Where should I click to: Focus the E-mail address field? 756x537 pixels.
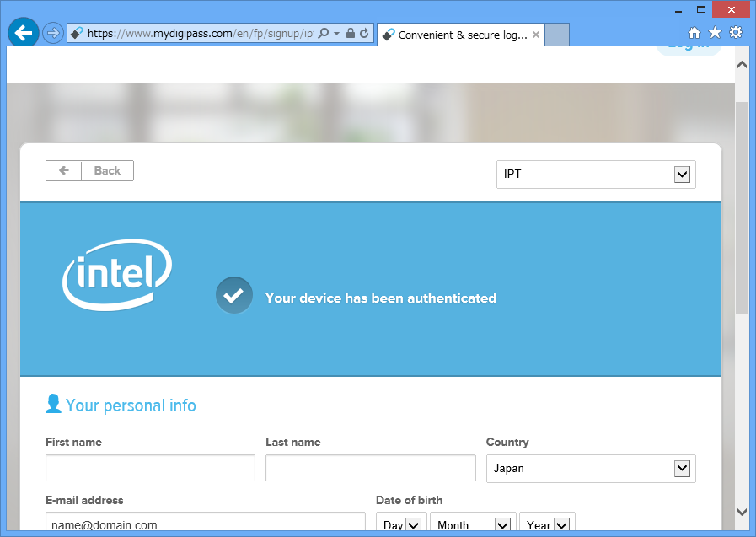tap(206, 524)
